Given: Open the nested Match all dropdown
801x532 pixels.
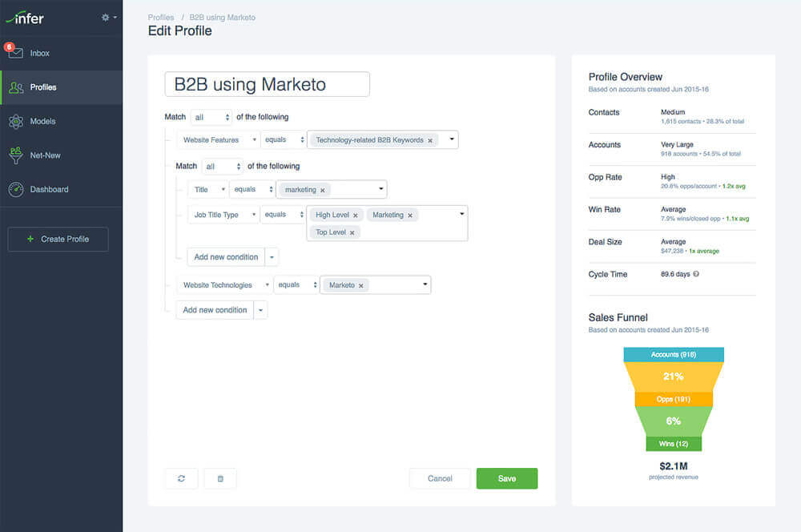Looking at the screenshot, I should (x=223, y=167).
